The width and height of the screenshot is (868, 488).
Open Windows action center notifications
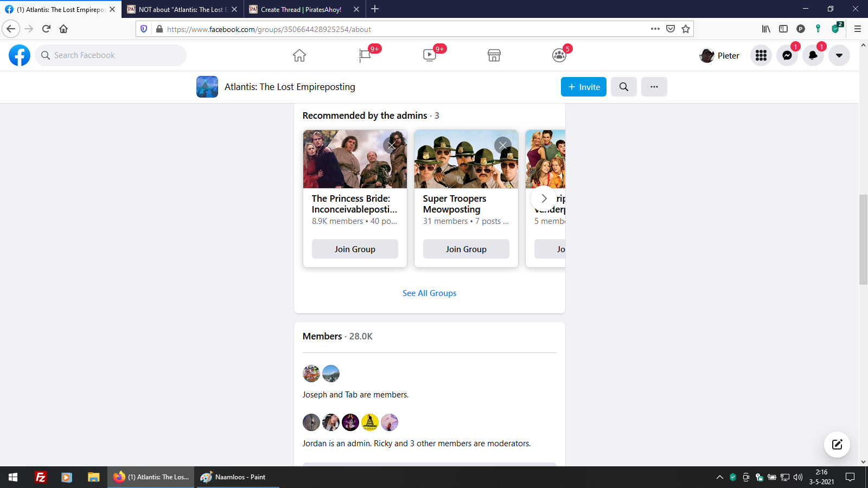pos(850,477)
